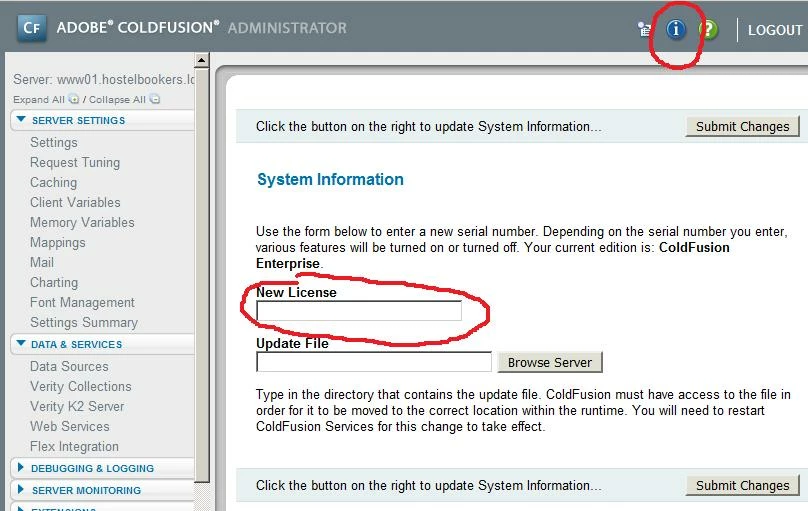Click the System Information heading
This screenshot has width=808, height=511.
click(330, 179)
